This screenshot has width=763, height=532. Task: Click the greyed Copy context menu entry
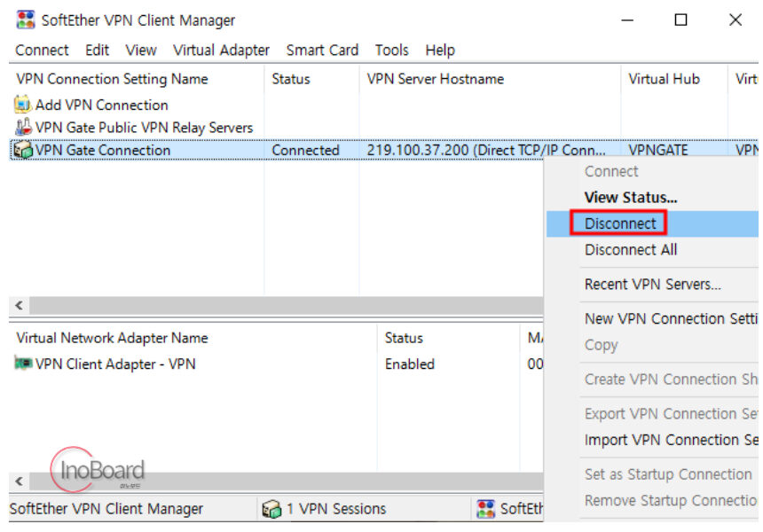(x=652, y=345)
